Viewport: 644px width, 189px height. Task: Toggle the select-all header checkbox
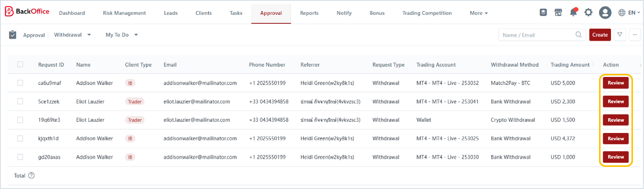[20, 64]
